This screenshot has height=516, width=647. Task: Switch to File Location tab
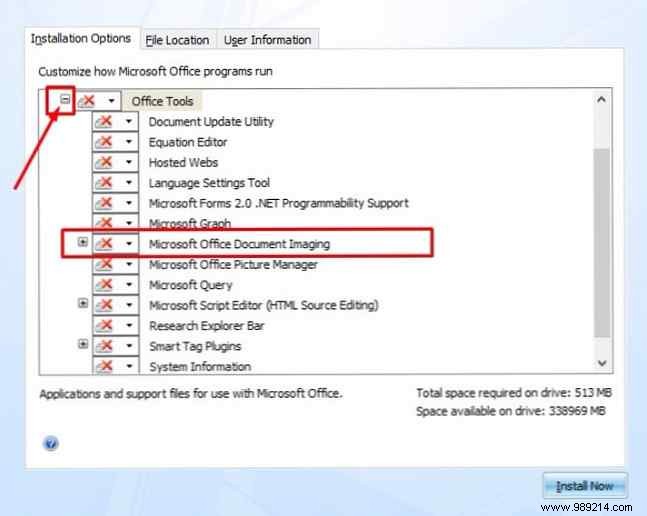177,40
